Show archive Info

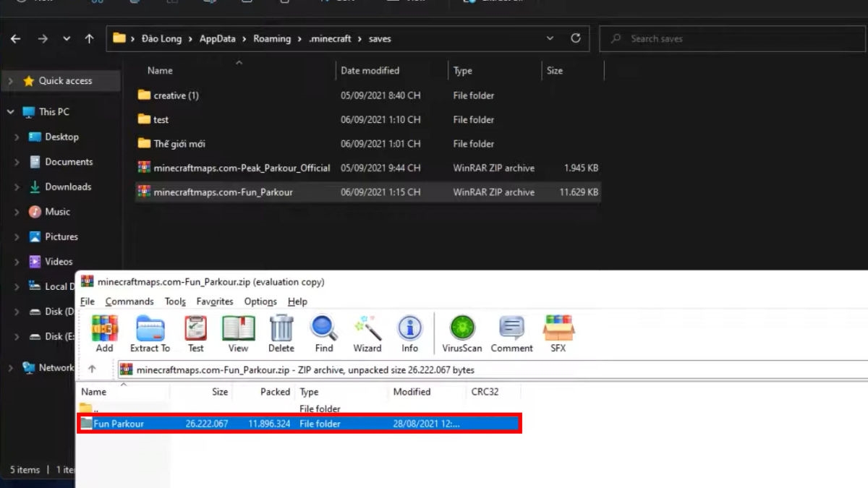coord(409,333)
